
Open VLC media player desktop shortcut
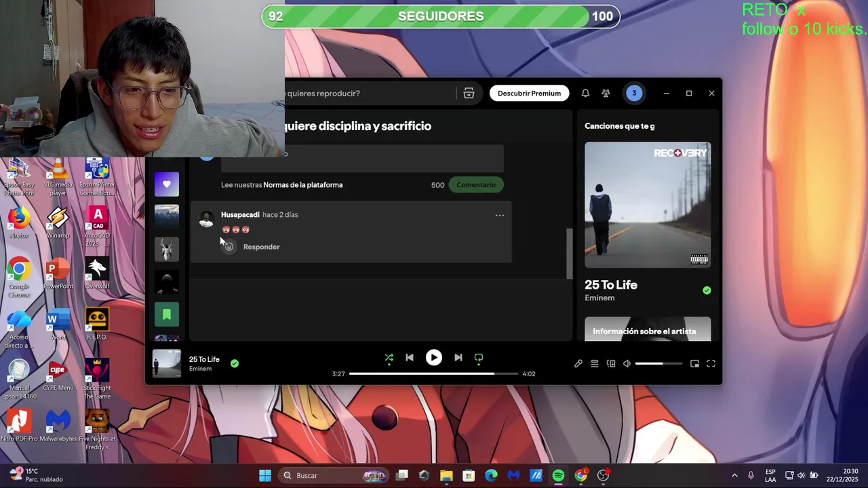[58, 178]
